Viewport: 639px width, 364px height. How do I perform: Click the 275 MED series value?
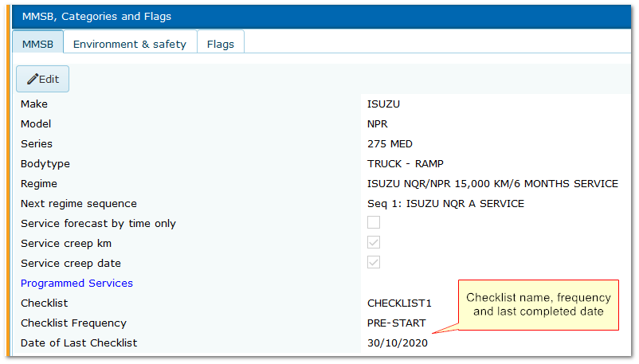point(390,144)
